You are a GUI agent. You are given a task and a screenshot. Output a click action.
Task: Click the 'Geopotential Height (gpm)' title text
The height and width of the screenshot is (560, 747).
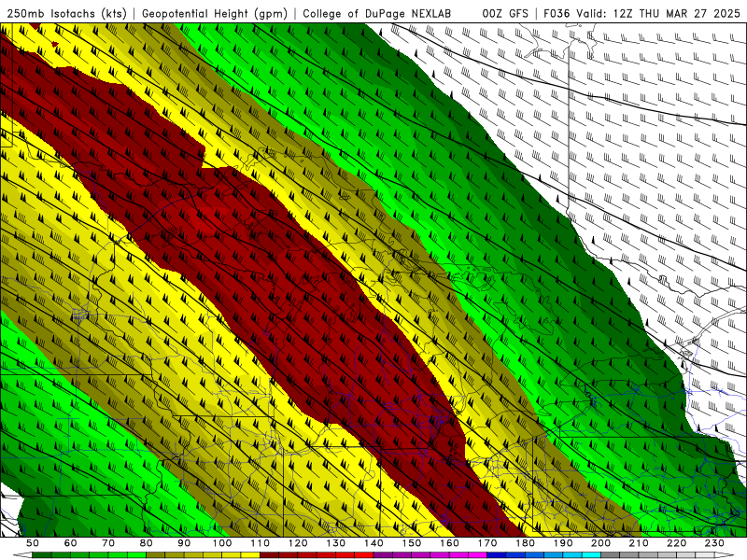(215, 13)
